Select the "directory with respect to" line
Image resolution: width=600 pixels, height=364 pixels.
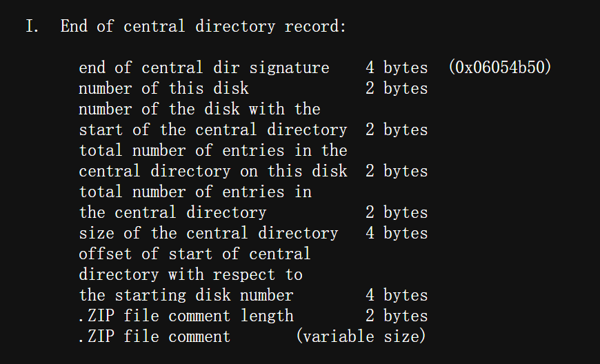coord(190,274)
